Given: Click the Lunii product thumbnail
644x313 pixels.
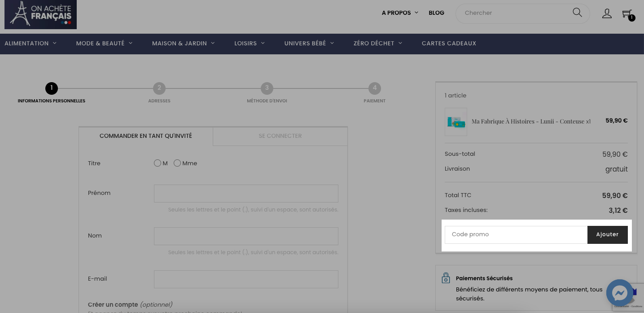Looking at the screenshot, I should (456, 122).
